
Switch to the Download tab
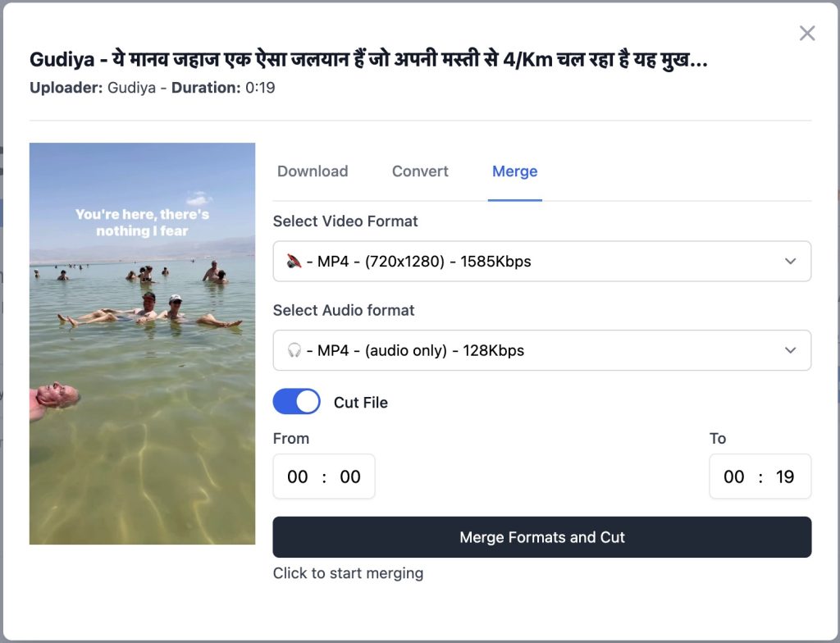pos(313,171)
